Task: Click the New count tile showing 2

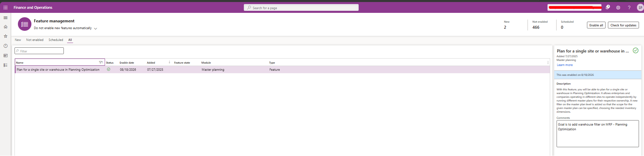Action: pyautogui.click(x=507, y=25)
